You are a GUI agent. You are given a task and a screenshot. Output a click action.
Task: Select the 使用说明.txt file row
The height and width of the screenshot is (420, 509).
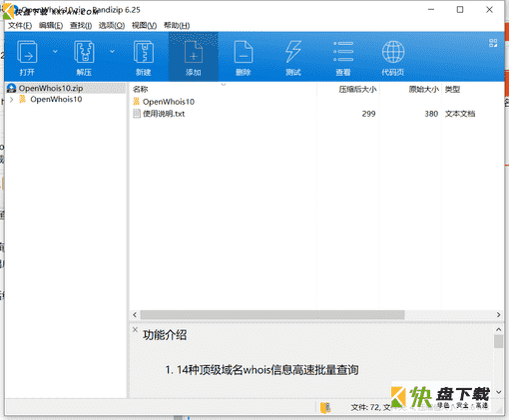(x=164, y=114)
